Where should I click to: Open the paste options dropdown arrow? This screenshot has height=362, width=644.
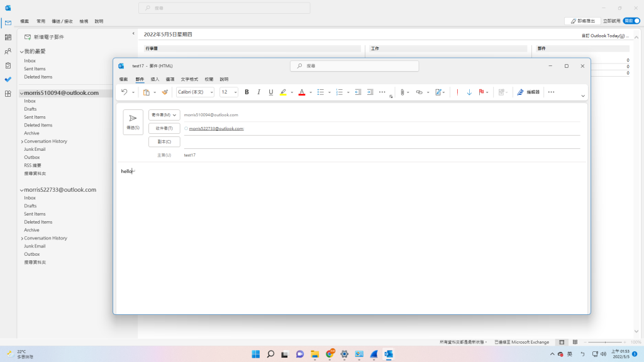[x=155, y=92]
